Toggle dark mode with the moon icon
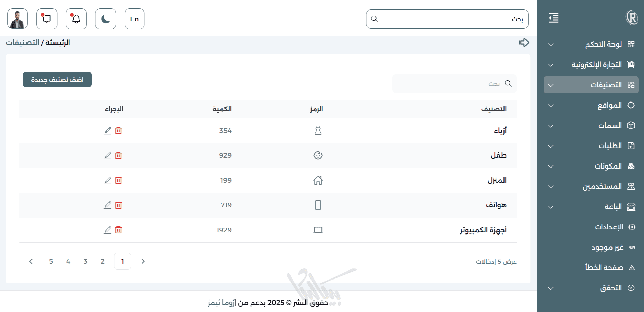The image size is (644, 312). point(106,19)
